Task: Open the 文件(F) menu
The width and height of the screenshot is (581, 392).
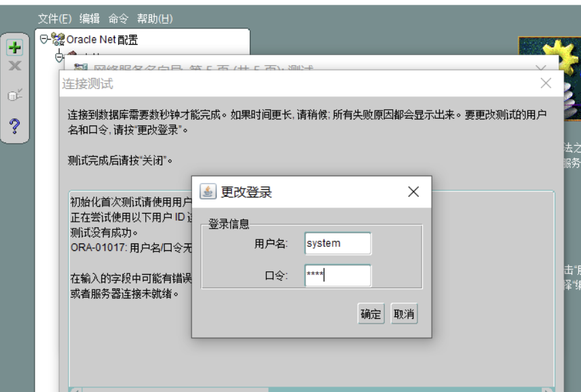Action: click(x=55, y=18)
